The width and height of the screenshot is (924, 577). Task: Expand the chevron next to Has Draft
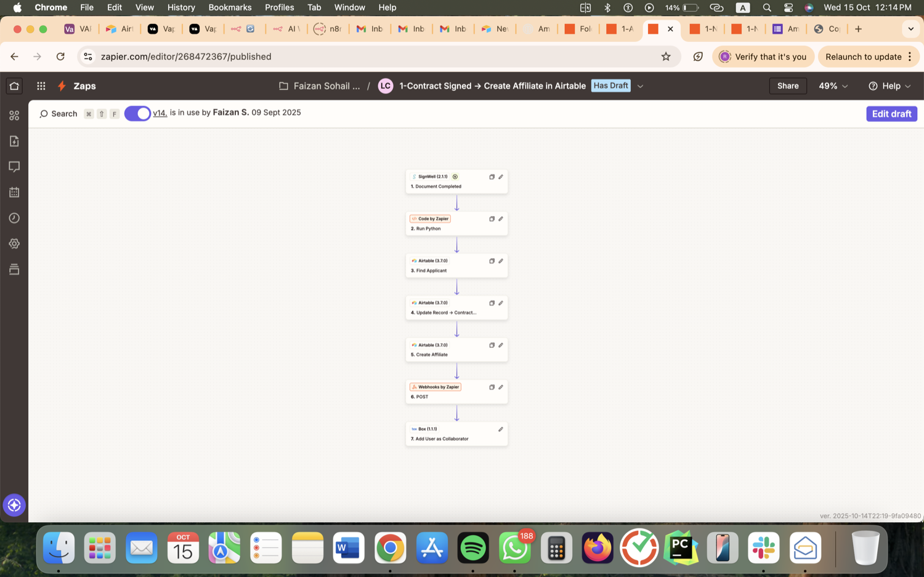click(x=640, y=86)
